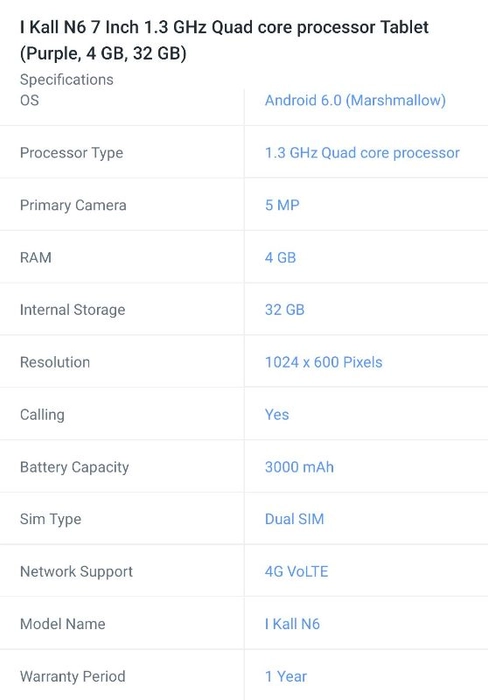The height and width of the screenshot is (700, 488).
Task: Click the I Kall N6 tablet product title
Action: 224,40
